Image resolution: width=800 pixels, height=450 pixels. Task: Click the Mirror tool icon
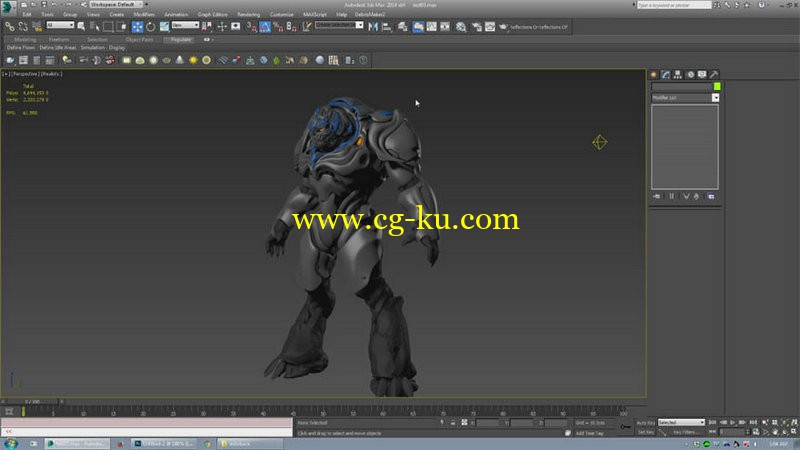[x=373, y=27]
